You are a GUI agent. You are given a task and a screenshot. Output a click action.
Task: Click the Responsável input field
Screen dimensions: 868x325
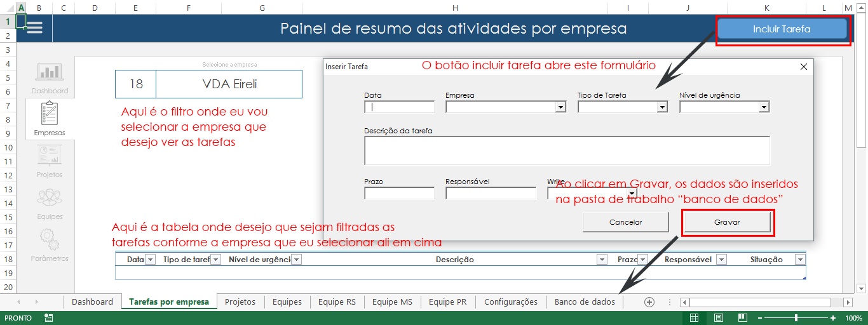coord(491,193)
